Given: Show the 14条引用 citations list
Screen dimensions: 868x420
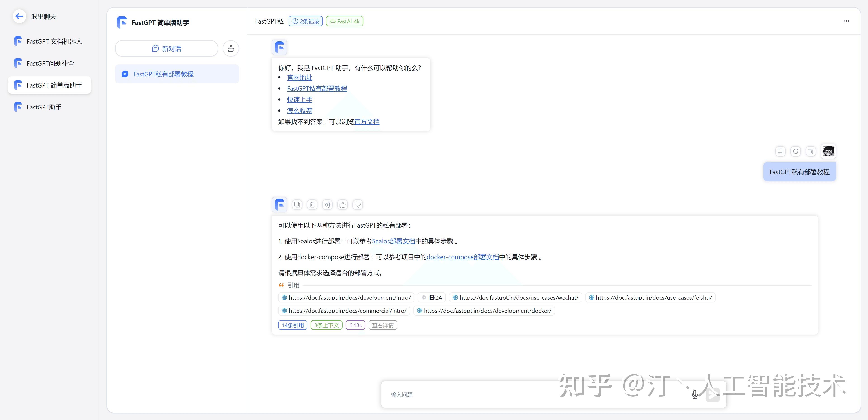Looking at the screenshot, I should pos(293,325).
